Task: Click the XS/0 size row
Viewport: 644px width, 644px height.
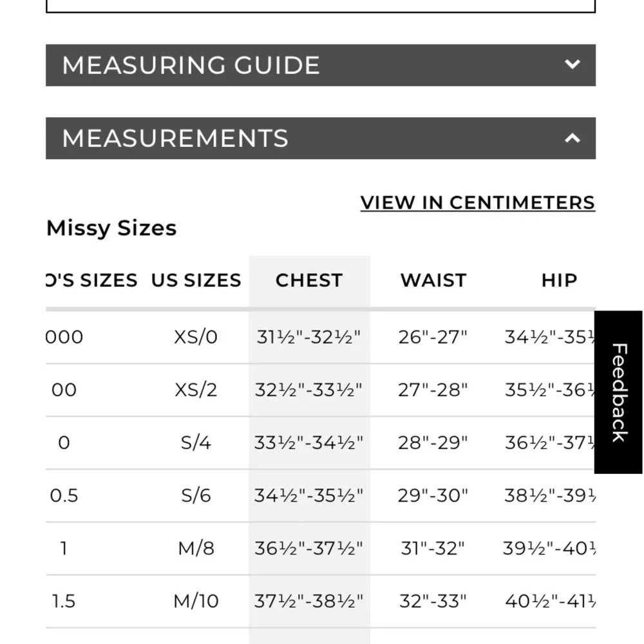Action: pyautogui.click(x=196, y=337)
